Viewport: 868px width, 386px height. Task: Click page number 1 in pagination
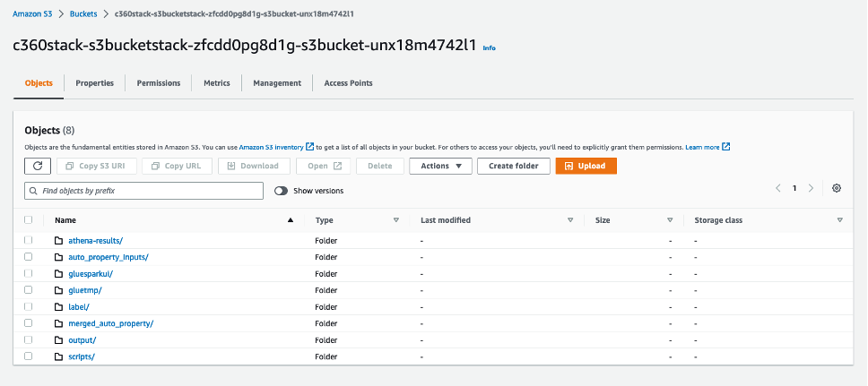(794, 188)
